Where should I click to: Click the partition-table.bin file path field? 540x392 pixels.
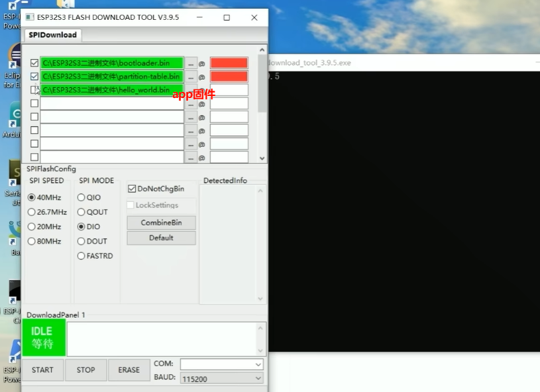[112, 76]
